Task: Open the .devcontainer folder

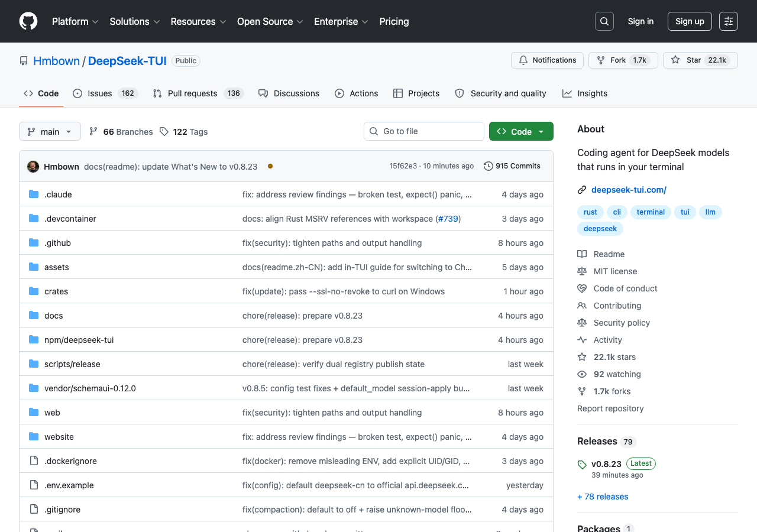Action: pyautogui.click(x=70, y=219)
